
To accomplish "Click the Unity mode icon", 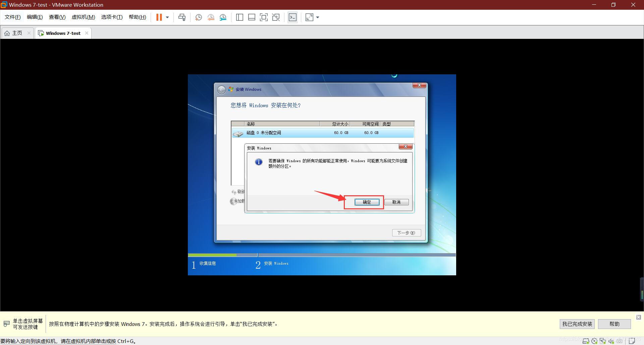I will click(276, 17).
